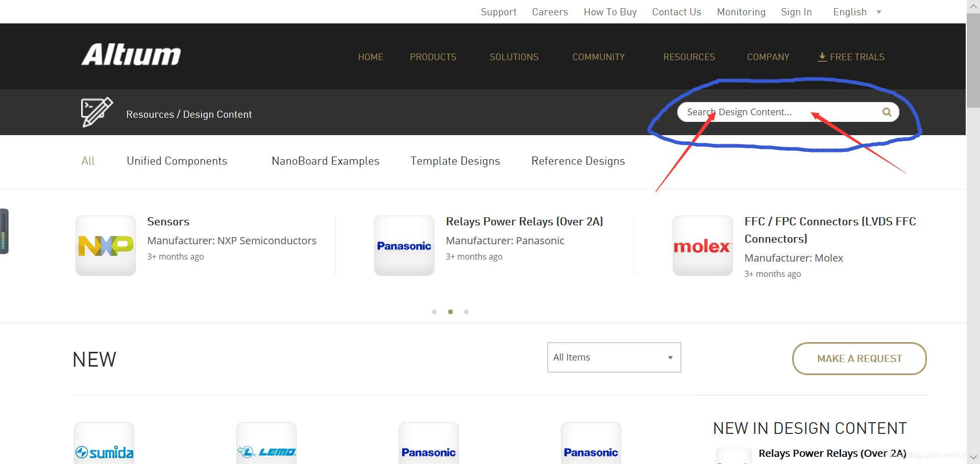This screenshot has width=980, height=464.
Task: Open FFC / FPC Connectors title link
Action: coord(830,230)
